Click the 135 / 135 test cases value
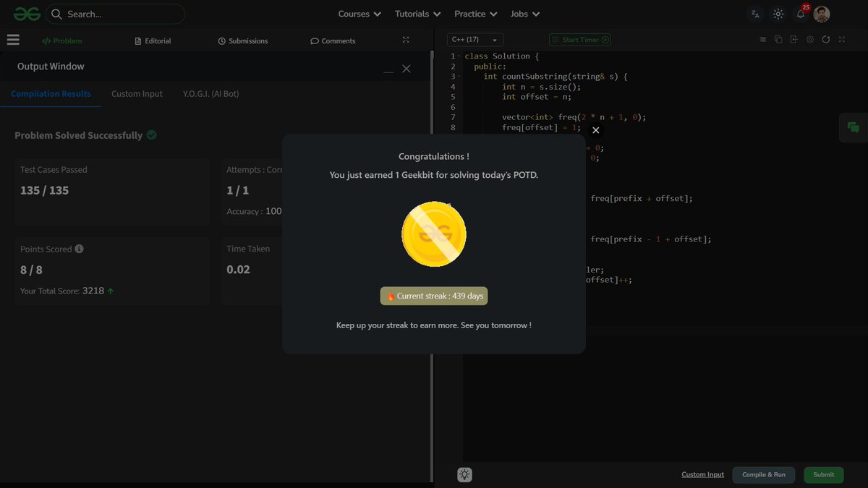The width and height of the screenshot is (868, 488). click(x=45, y=191)
